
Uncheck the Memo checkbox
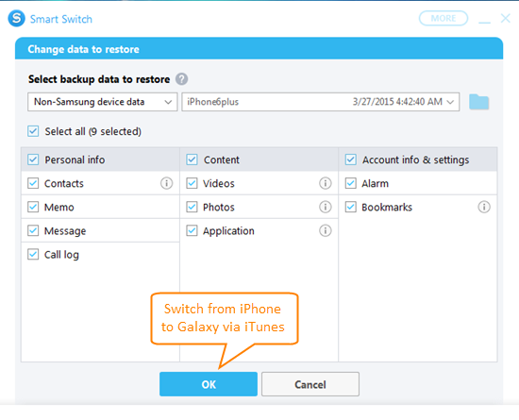(33, 207)
